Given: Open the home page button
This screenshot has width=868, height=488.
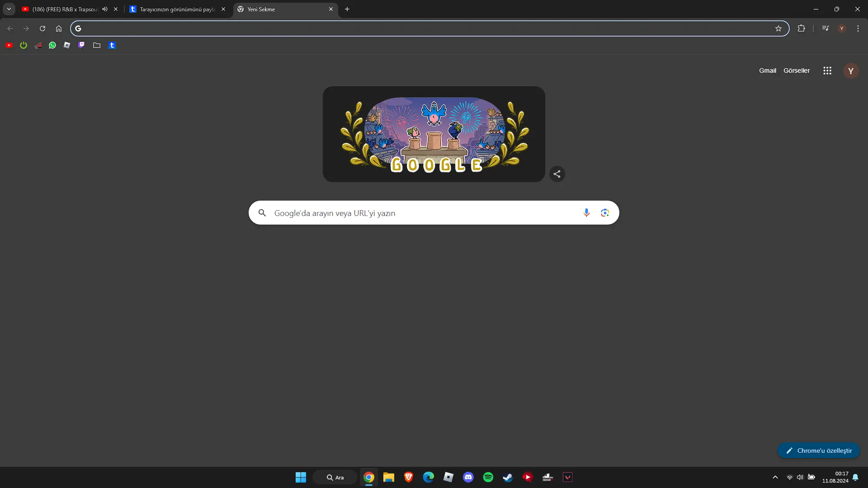Looking at the screenshot, I should point(59,28).
